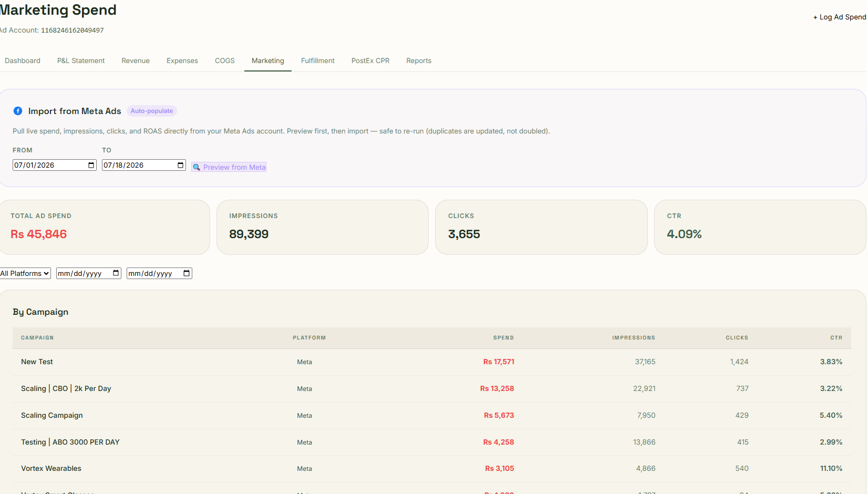Click the Impressions 89,399 card
This screenshot has width=868, height=494.
(323, 227)
